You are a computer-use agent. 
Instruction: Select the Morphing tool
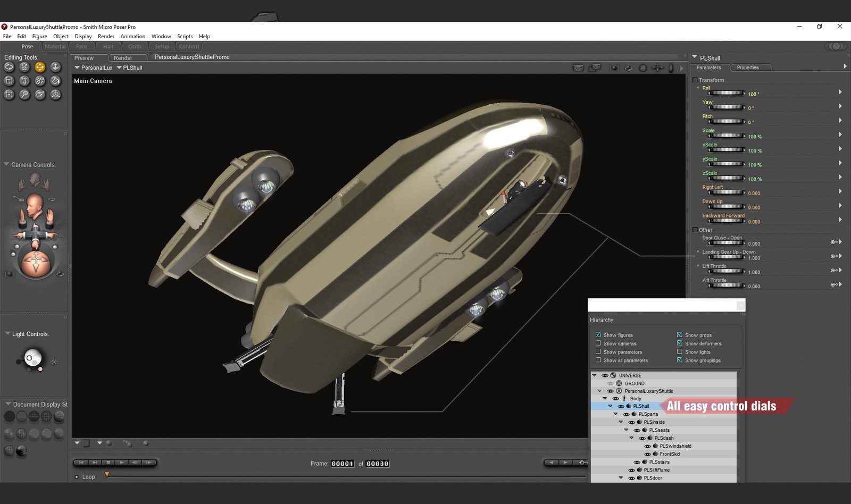40,95
